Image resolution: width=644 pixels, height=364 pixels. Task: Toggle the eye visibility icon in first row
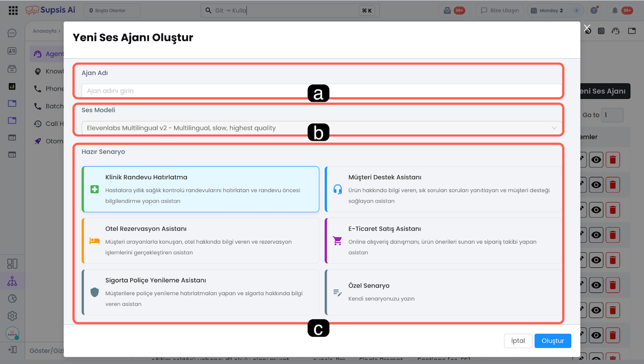coord(596,160)
